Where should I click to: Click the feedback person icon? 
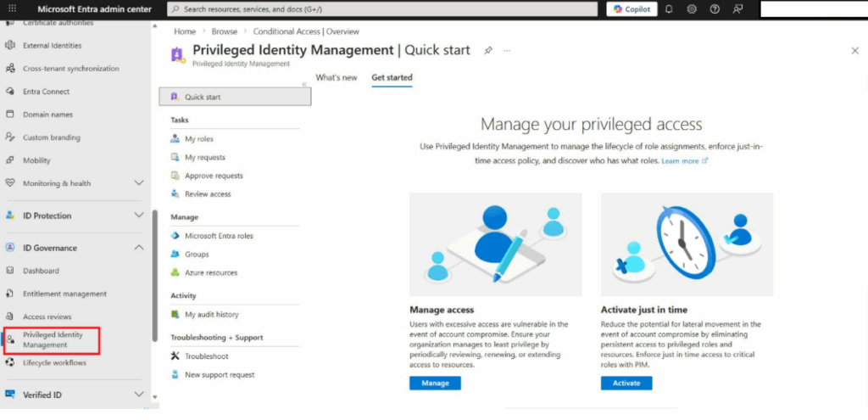(737, 8)
